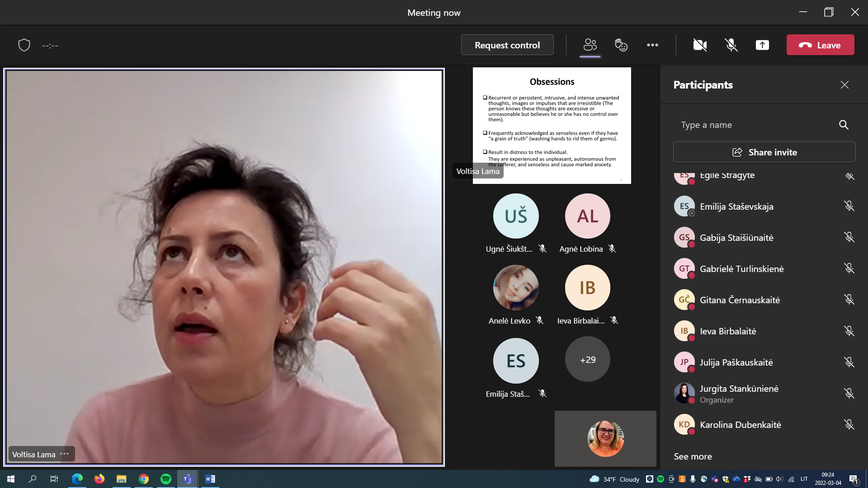Image resolution: width=868 pixels, height=488 pixels.
Task: Click muted mic next to Jurgita Stankūnienė
Action: point(849,393)
